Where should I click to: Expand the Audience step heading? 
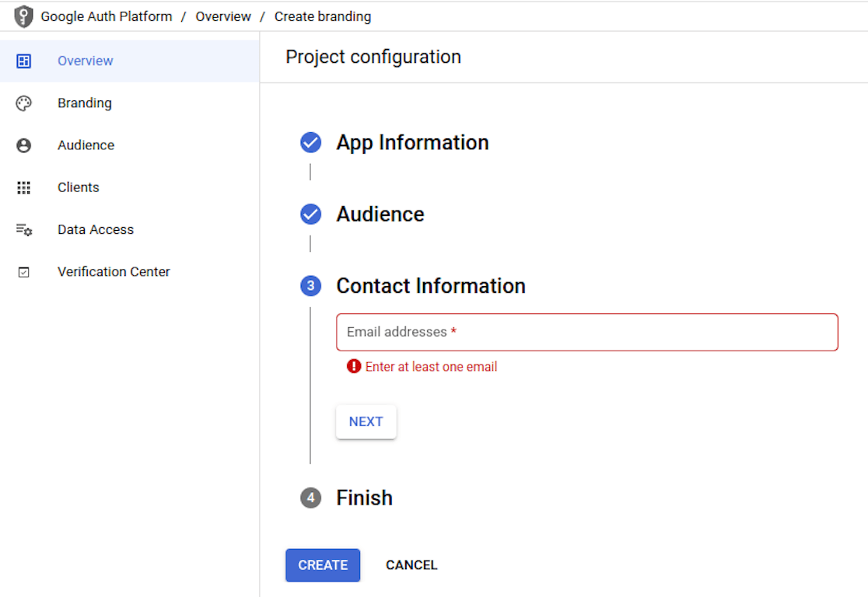click(380, 215)
